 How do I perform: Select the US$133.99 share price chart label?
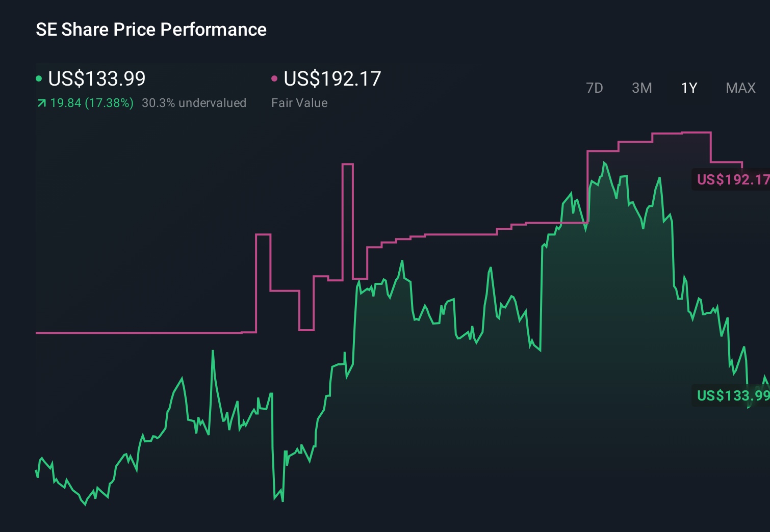tap(733, 395)
